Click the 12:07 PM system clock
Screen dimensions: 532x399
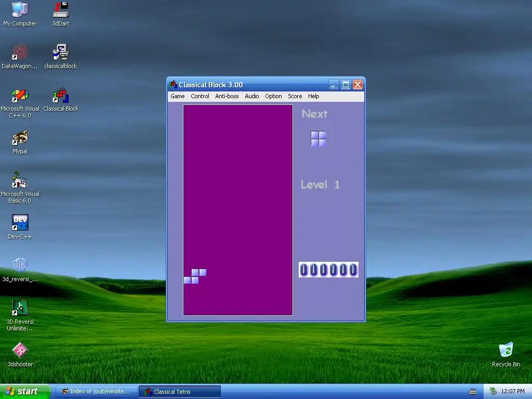[x=513, y=392]
